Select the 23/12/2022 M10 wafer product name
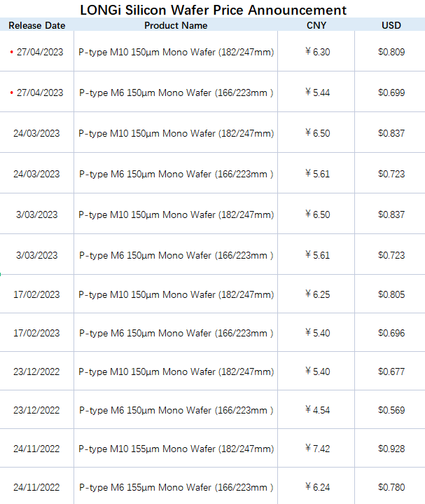 pos(176,372)
